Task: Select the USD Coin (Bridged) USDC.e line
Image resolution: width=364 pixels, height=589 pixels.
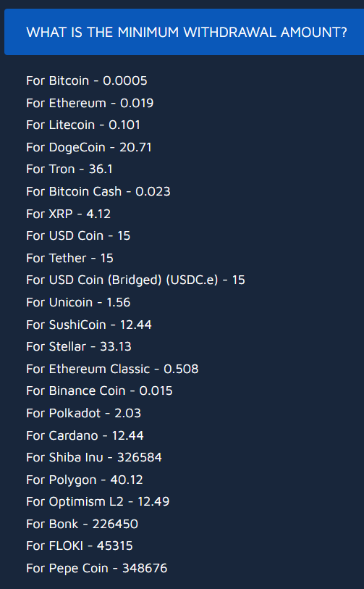Action: click(135, 280)
